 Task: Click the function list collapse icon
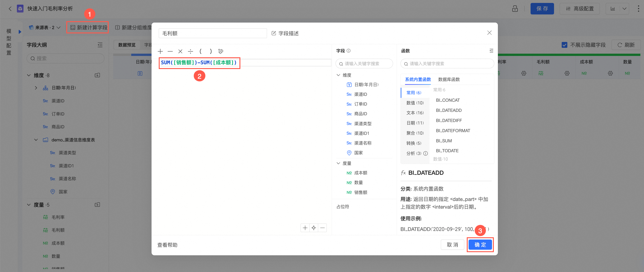[x=491, y=51]
